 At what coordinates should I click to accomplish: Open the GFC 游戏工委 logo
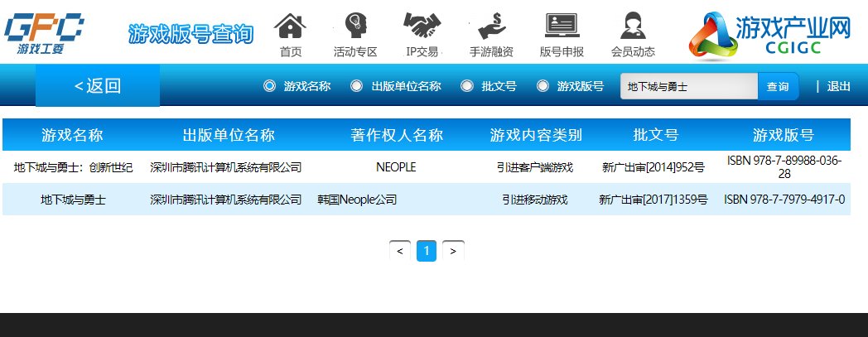point(44,33)
